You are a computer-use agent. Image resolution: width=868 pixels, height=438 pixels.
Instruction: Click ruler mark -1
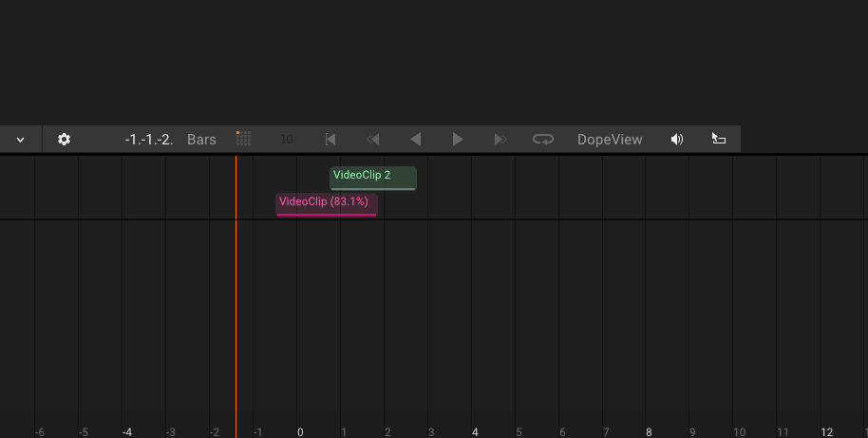pos(258,432)
